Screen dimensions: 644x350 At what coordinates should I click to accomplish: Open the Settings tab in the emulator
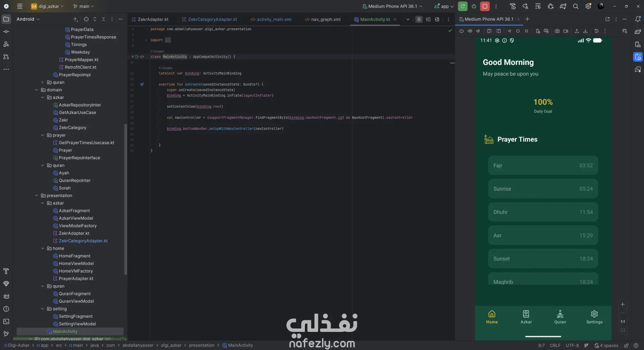(594, 317)
